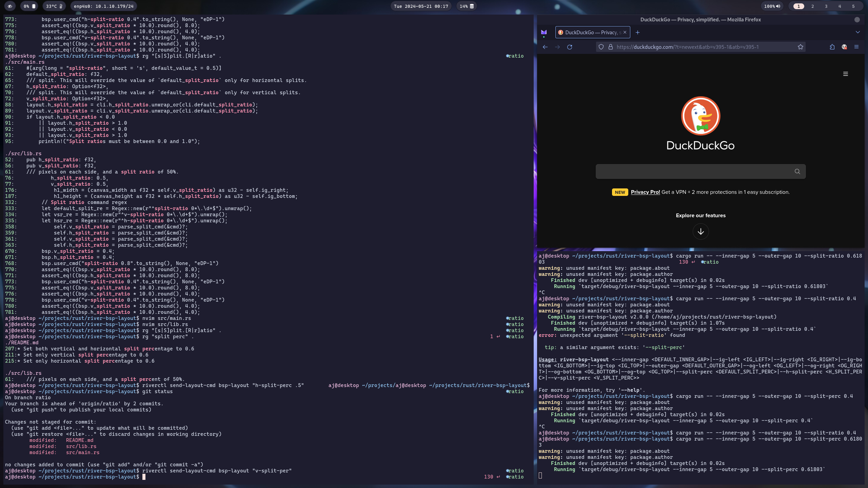Open Firefox application hamburger menu
Image resolution: width=868 pixels, height=488 pixels.
click(x=856, y=47)
